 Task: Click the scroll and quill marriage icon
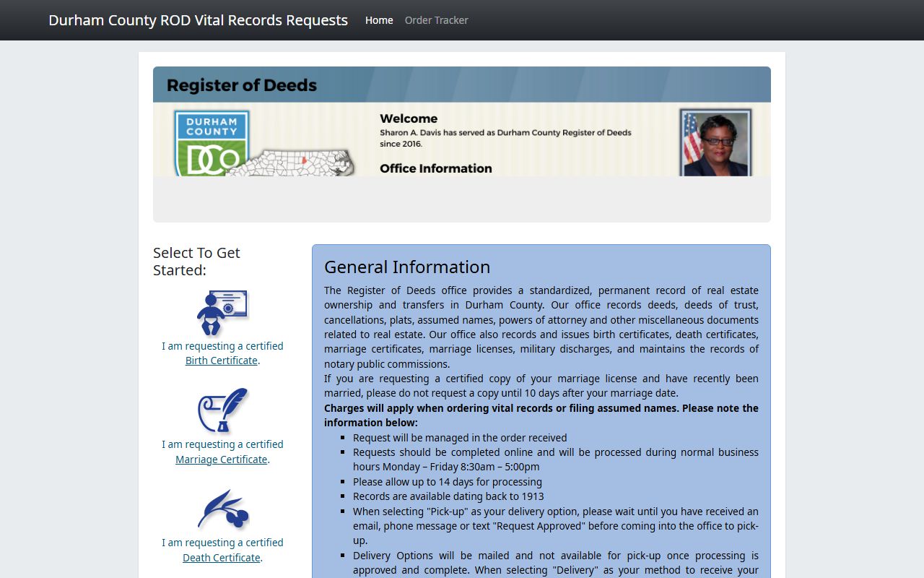coord(223,410)
